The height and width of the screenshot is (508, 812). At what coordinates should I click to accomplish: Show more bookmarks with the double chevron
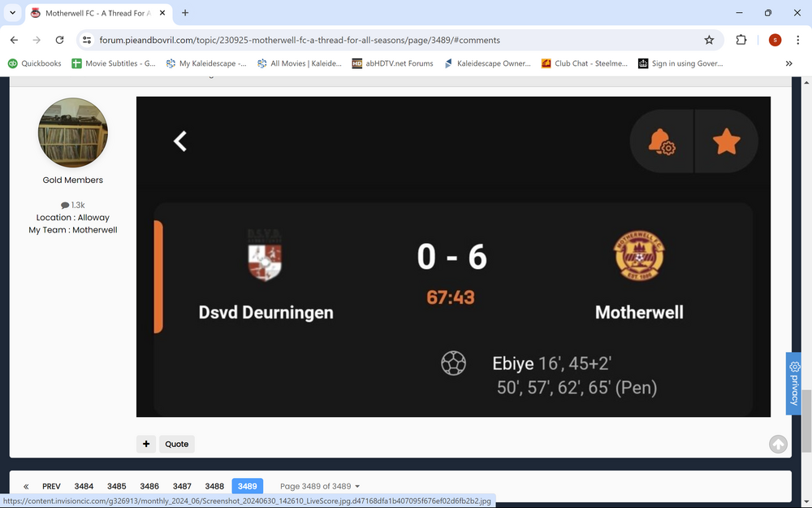coord(788,63)
